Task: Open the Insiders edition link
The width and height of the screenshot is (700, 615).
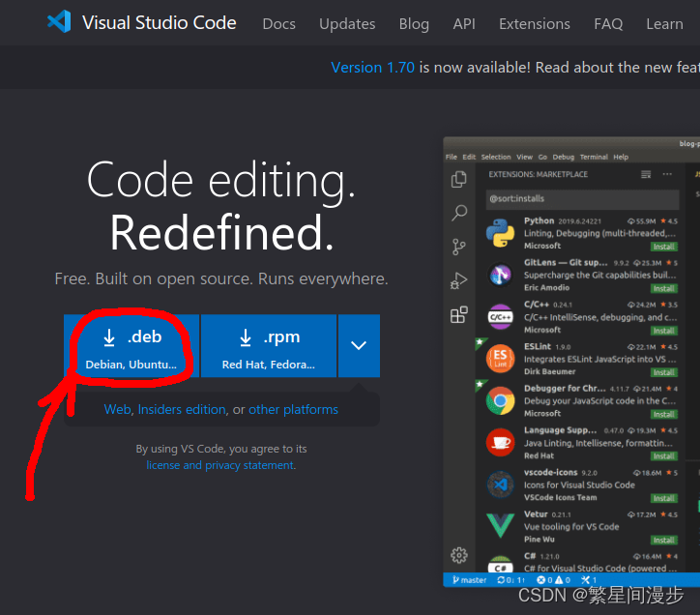Action: 182,409
